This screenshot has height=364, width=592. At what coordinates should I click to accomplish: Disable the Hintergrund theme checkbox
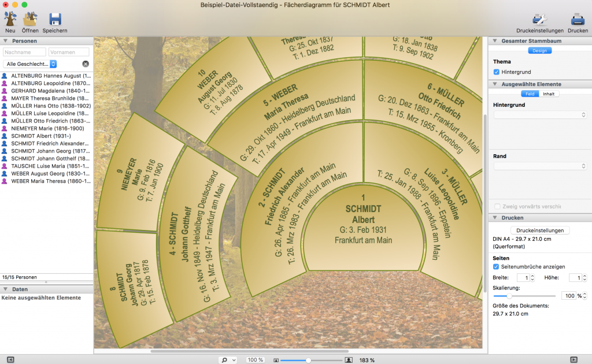click(x=497, y=72)
